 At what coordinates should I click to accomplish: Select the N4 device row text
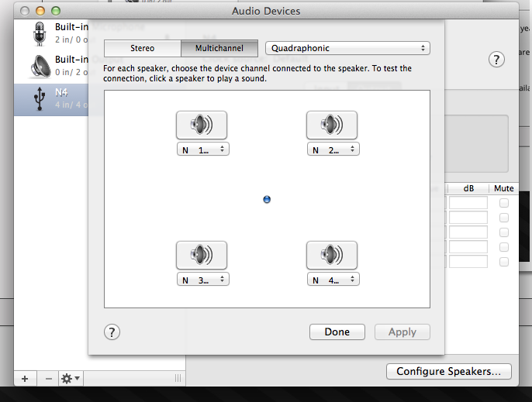pyautogui.click(x=61, y=92)
